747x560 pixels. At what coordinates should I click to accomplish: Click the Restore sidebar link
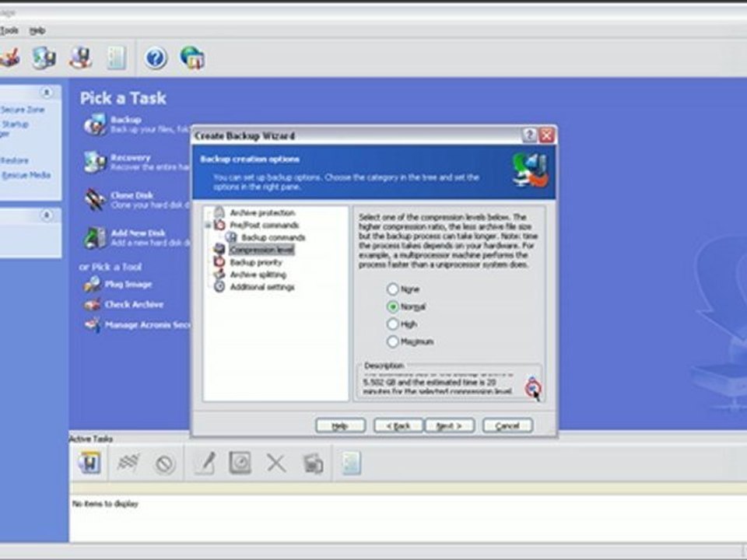click(x=14, y=160)
